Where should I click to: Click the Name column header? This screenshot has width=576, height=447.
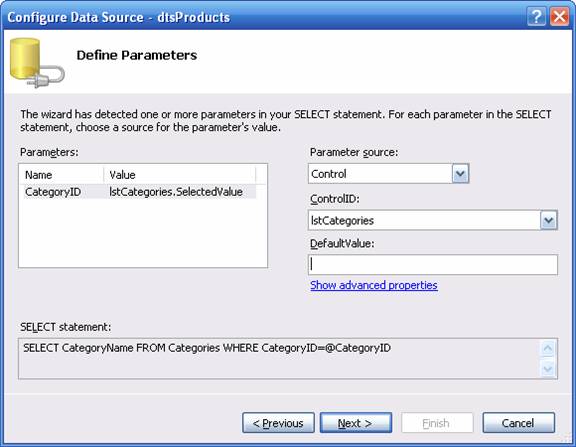coord(63,175)
